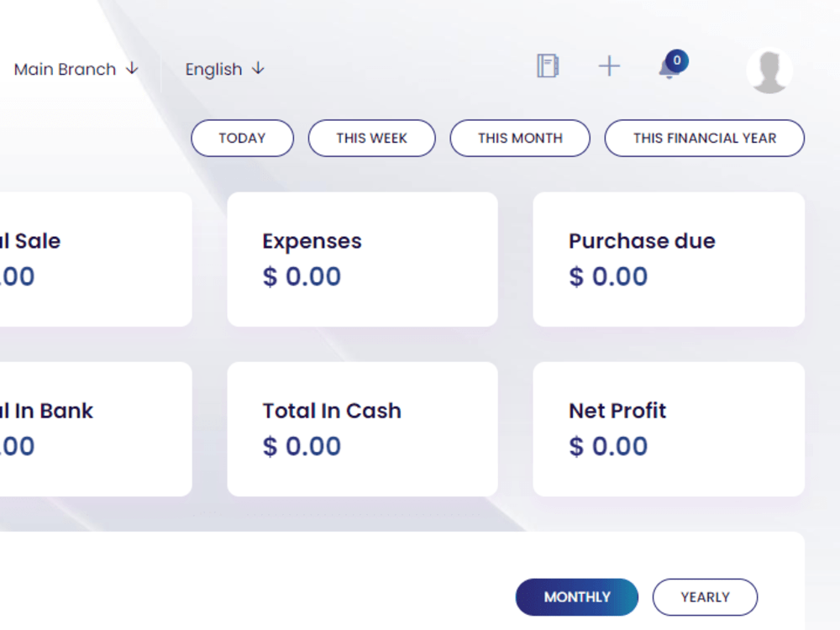
Task: Expand the English language dropdown
Action: (x=225, y=69)
